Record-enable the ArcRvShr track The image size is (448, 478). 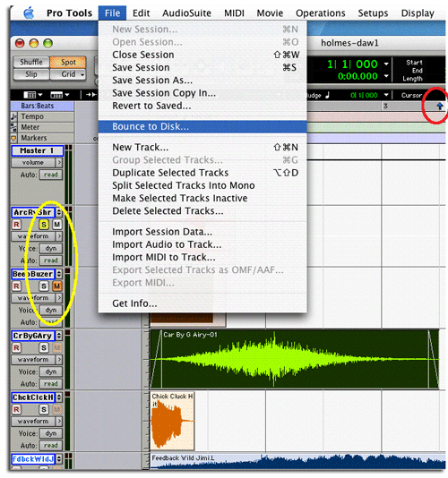[x=16, y=225]
